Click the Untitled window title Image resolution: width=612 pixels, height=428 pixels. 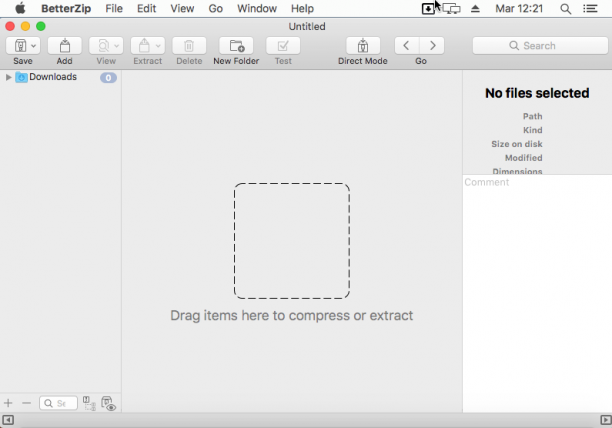(x=307, y=27)
